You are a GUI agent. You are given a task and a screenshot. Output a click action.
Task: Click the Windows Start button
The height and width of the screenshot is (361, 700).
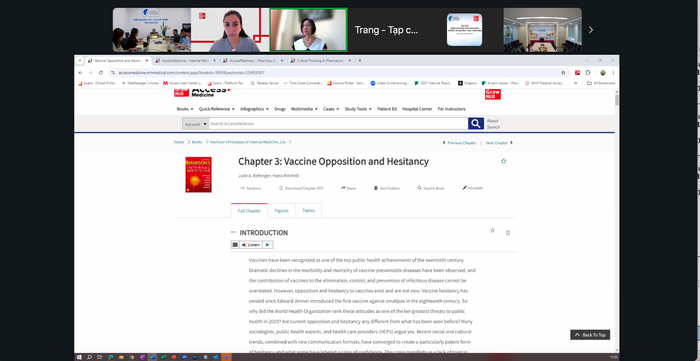tap(79, 357)
